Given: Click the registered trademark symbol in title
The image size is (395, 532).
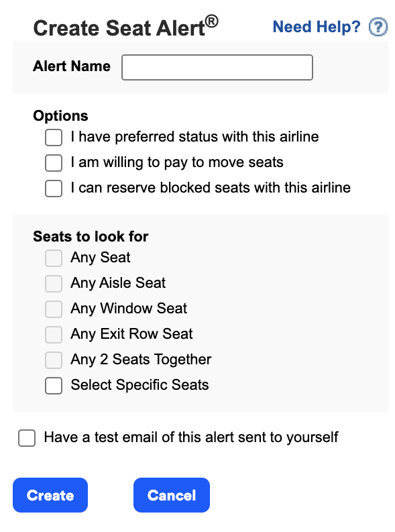Looking at the screenshot, I should [212, 21].
